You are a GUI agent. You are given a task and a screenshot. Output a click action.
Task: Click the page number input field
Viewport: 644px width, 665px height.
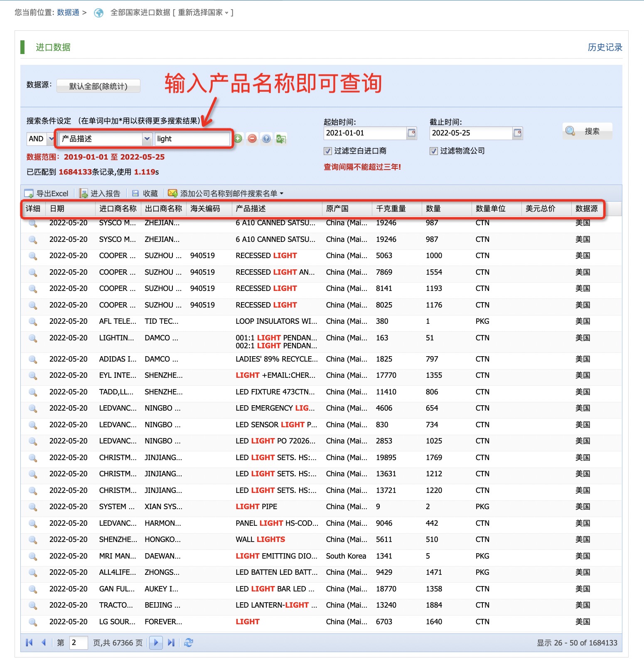[78, 643]
